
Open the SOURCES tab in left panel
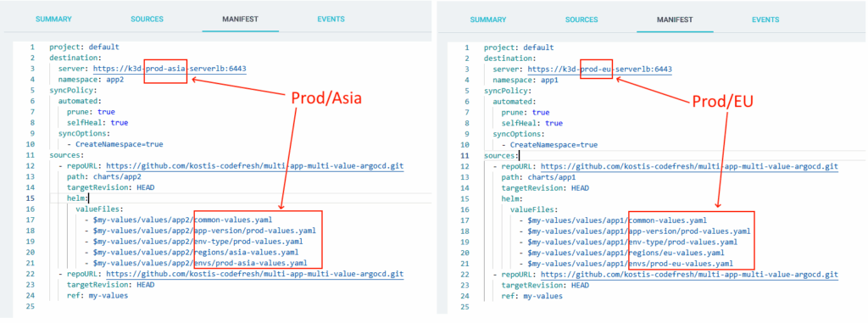pyautogui.click(x=147, y=19)
